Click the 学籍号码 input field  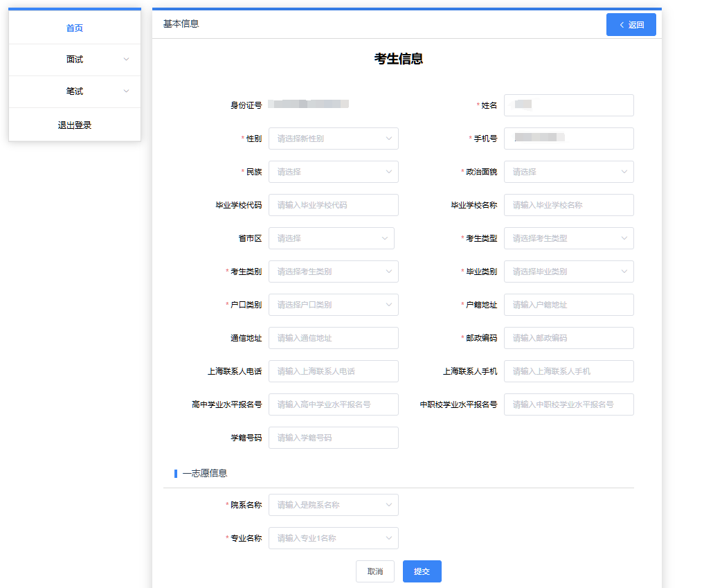click(x=333, y=438)
